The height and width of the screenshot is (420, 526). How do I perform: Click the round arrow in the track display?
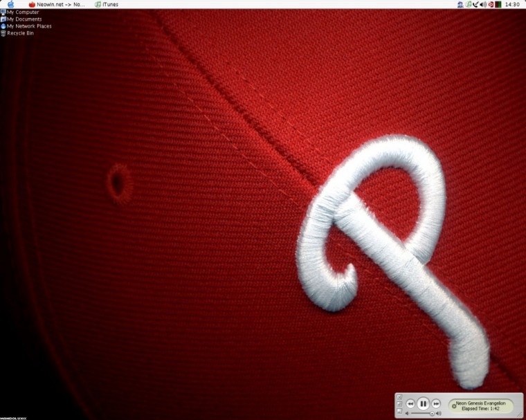(x=454, y=406)
